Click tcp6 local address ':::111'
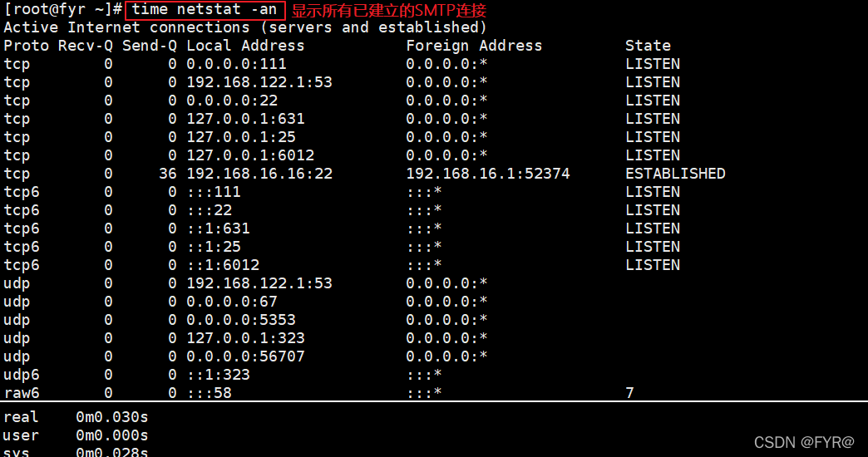868x457 pixels. 214,192
